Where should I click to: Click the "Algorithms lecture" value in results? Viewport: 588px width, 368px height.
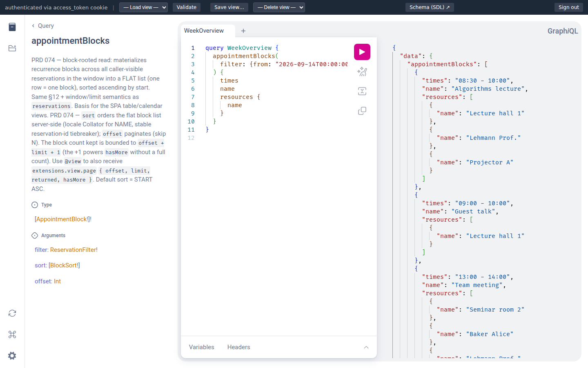pos(489,89)
